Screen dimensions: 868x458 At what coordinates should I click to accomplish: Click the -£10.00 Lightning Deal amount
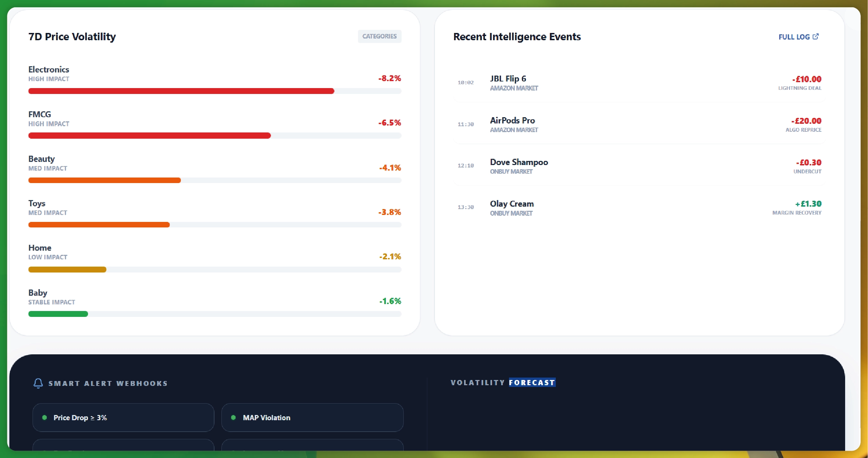[x=806, y=79]
